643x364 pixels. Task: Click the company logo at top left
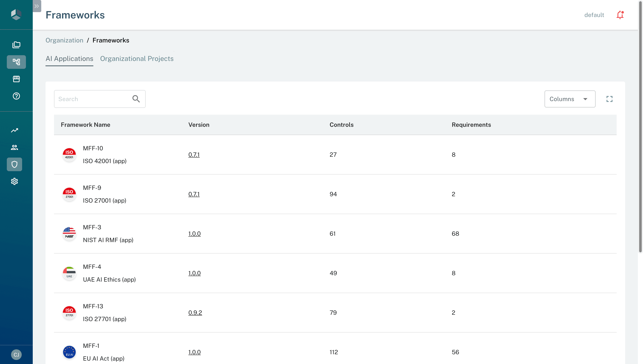16,15
